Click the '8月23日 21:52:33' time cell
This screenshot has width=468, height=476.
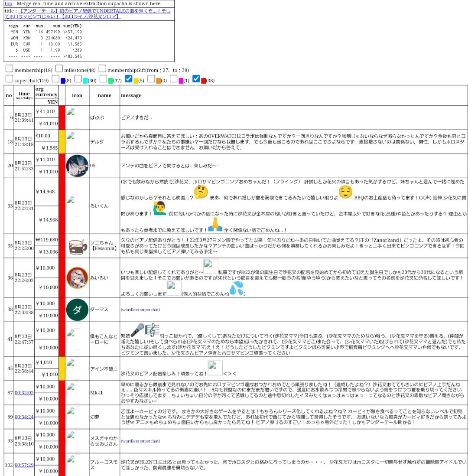(x=24, y=166)
